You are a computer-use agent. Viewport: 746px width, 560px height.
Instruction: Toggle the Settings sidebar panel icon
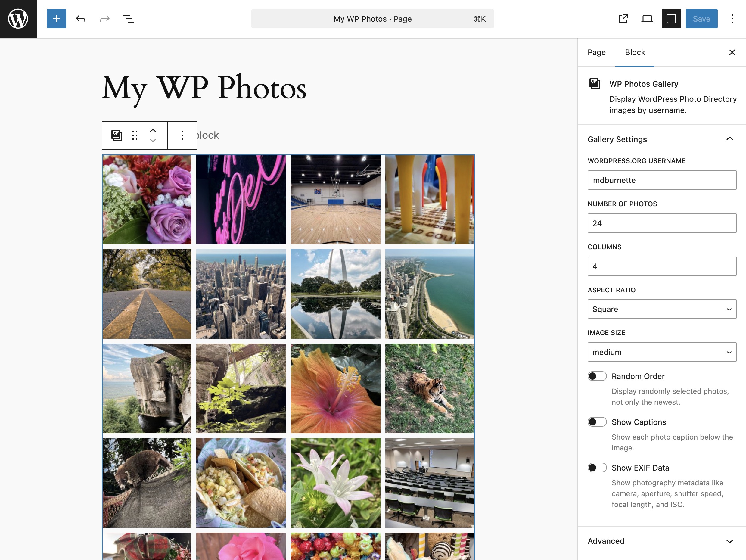point(671,19)
